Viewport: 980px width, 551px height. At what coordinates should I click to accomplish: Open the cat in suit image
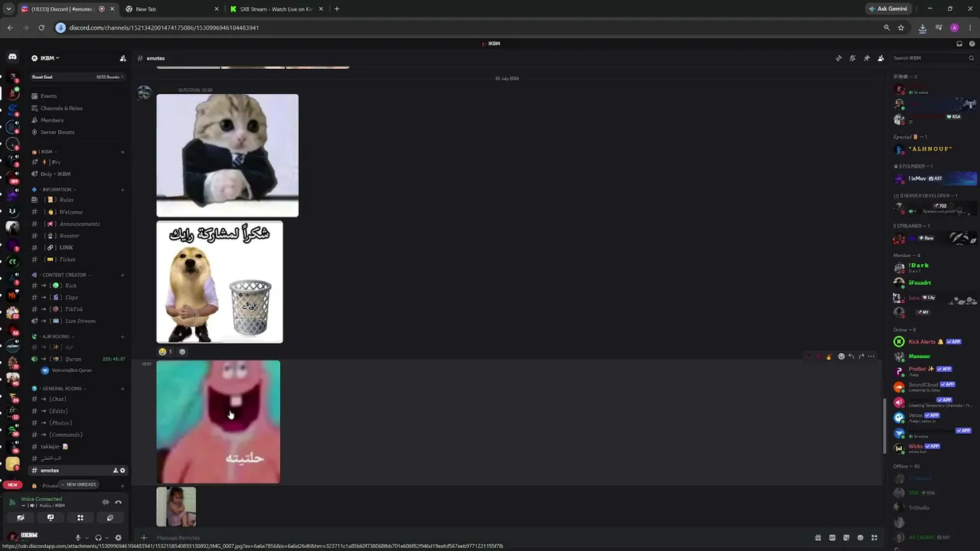point(227,155)
